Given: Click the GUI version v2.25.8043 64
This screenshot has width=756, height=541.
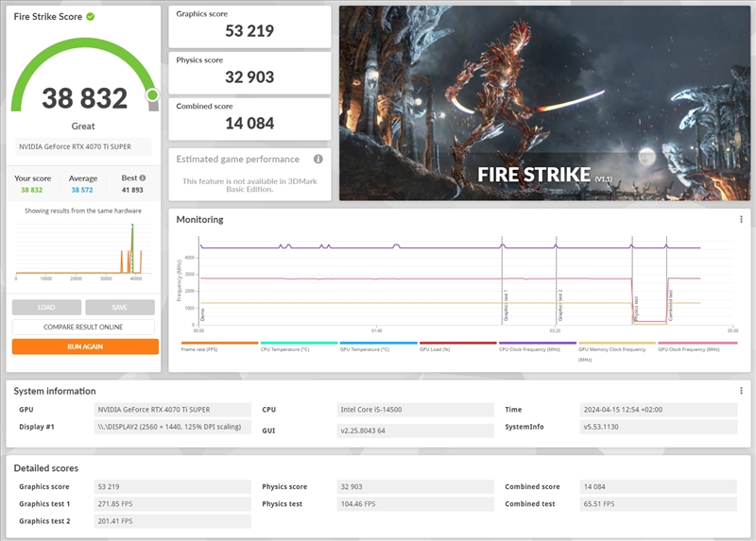Looking at the screenshot, I should (416, 431).
